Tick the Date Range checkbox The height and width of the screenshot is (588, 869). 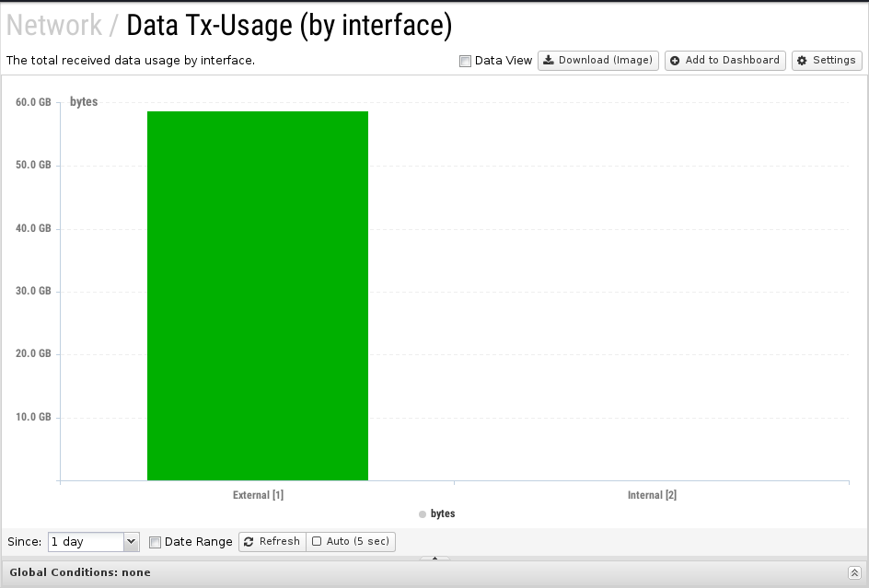tap(156, 542)
